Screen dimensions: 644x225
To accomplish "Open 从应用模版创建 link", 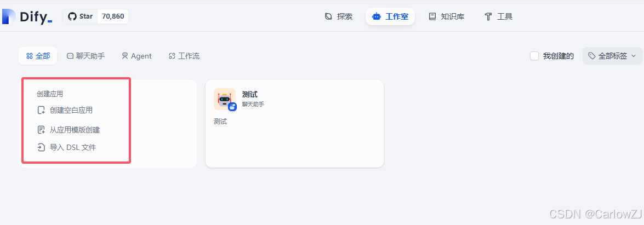I will (x=75, y=130).
